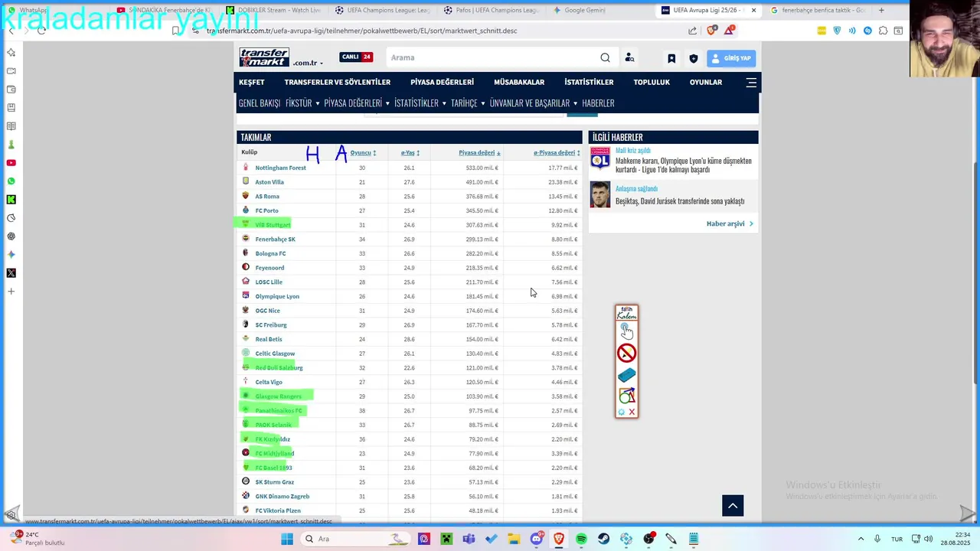Screen dimensions: 980x551
Task: Close the Kalem toolbar with red X
Action: (x=632, y=412)
